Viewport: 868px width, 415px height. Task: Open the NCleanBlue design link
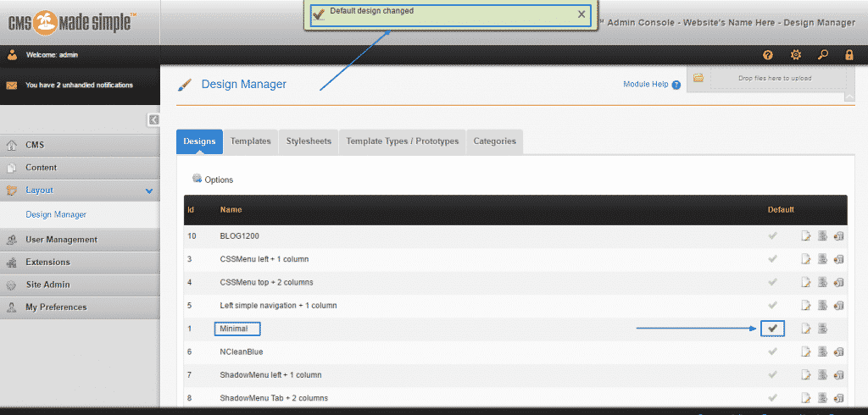coord(240,352)
